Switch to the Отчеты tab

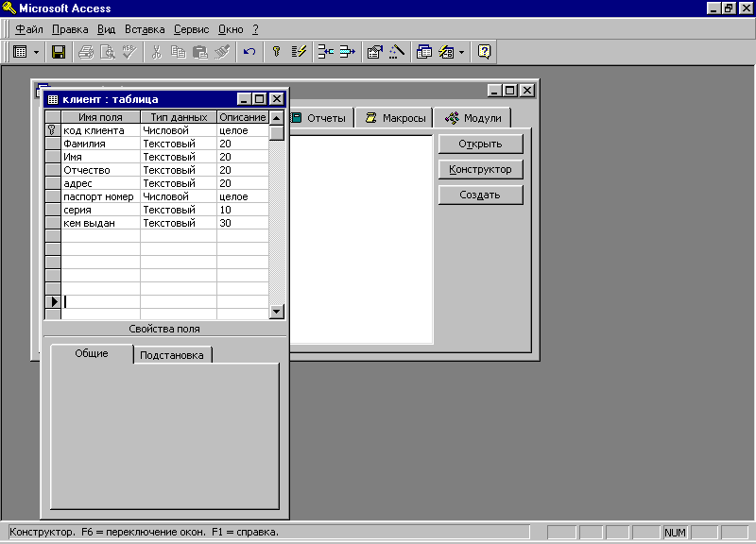pyautogui.click(x=320, y=118)
